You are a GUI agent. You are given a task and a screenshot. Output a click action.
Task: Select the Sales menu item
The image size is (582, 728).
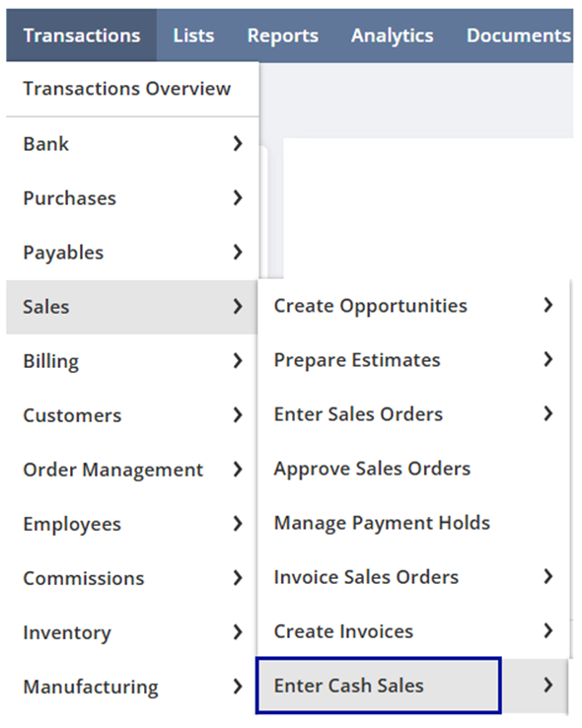coord(132,307)
